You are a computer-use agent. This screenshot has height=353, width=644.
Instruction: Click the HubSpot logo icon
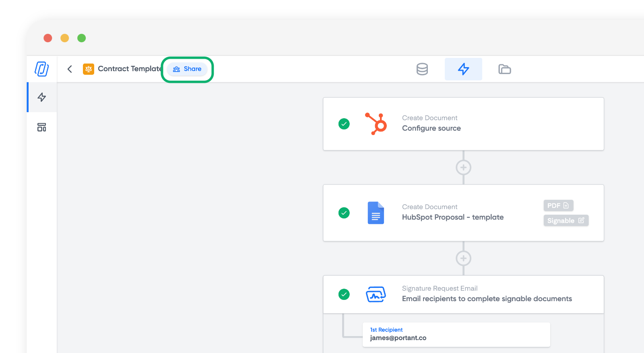[x=376, y=124]
